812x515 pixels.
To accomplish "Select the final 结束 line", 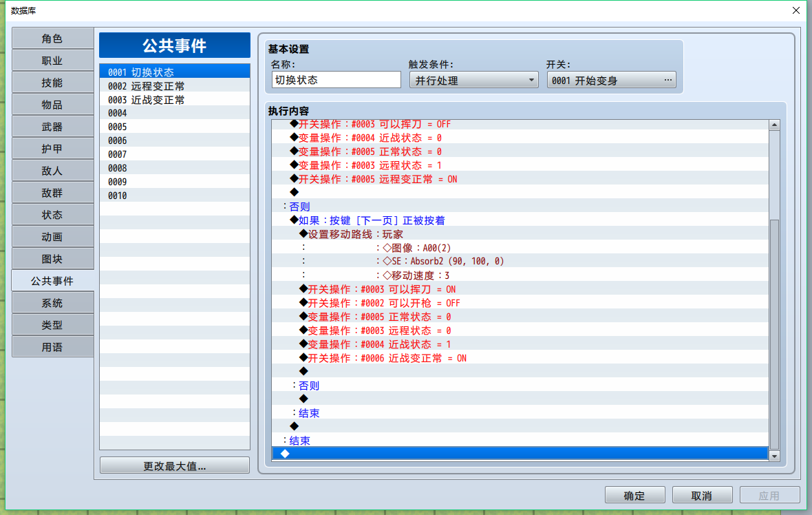I will point(520,441).
